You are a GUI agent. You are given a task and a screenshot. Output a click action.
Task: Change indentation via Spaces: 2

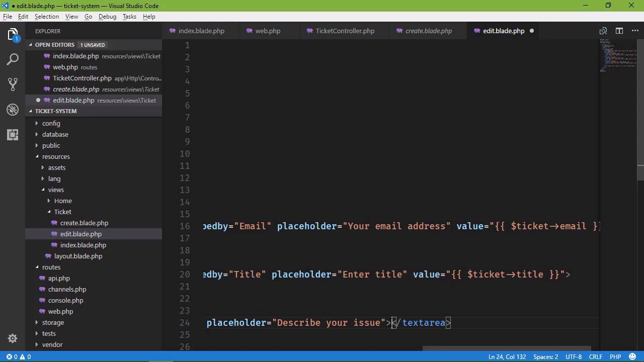(x=545, y=356)
